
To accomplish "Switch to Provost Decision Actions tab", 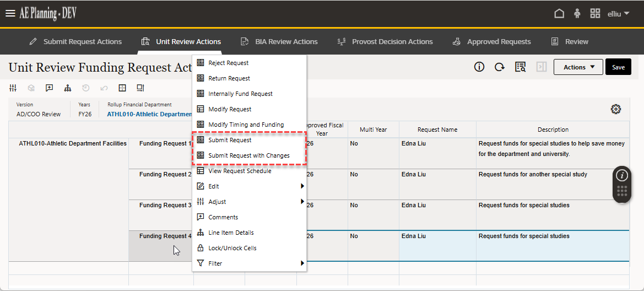I will pyautogui.click(x=385, y=41).
